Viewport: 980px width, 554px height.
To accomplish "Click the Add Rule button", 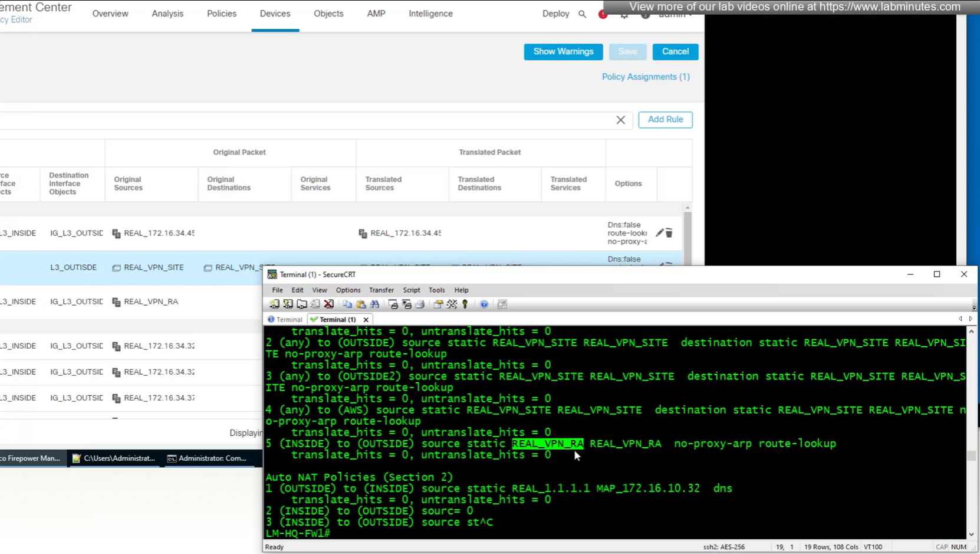I will [665, 120].
